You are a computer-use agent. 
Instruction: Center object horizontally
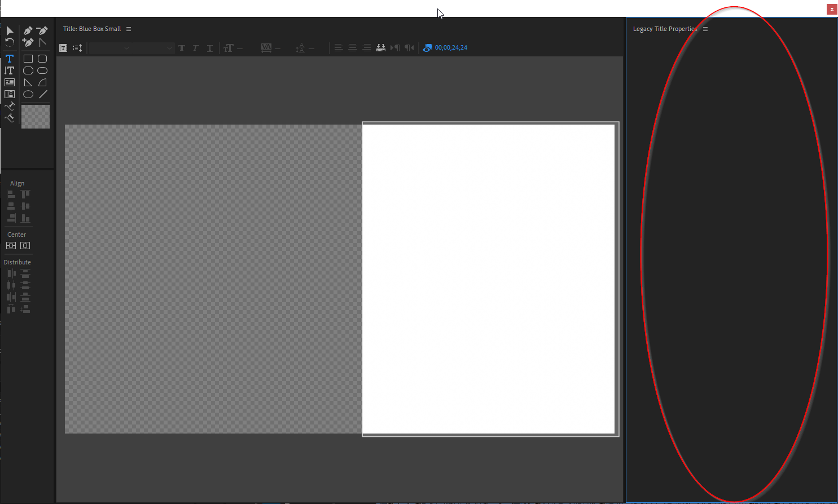click(x=25, y=246)
